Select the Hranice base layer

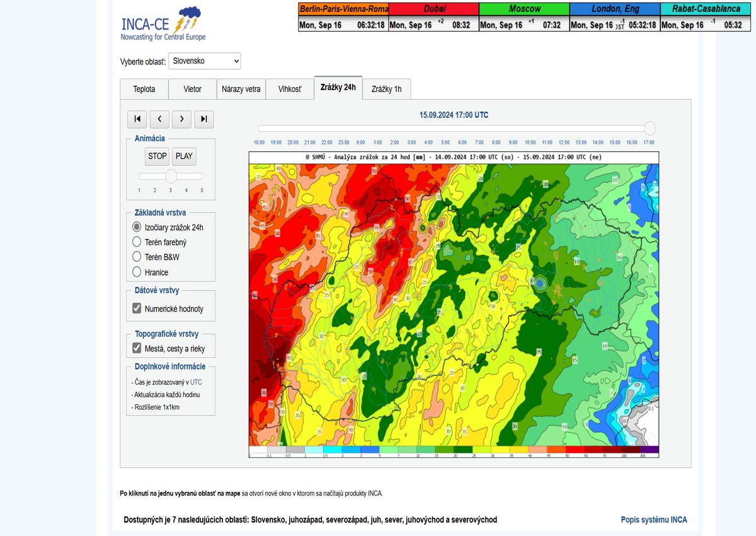137,272
